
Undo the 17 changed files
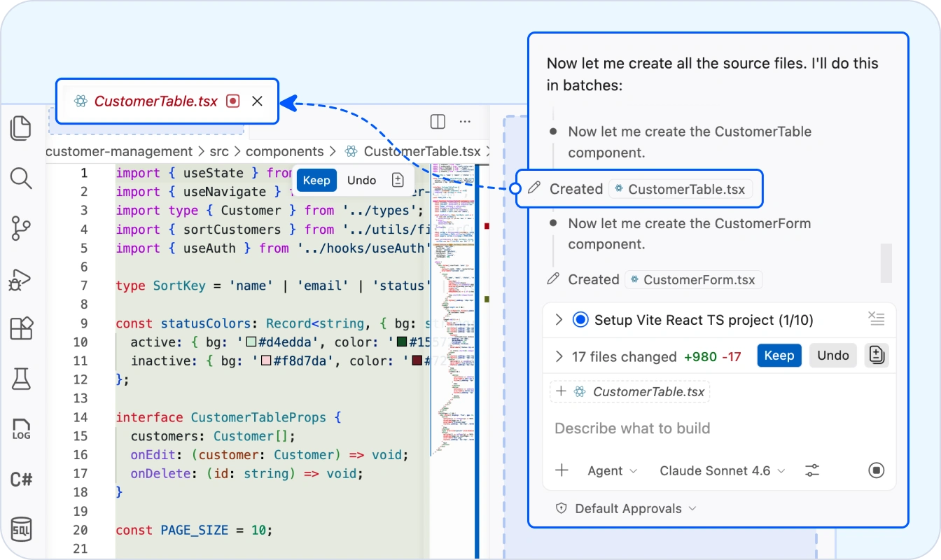[833, 356]
